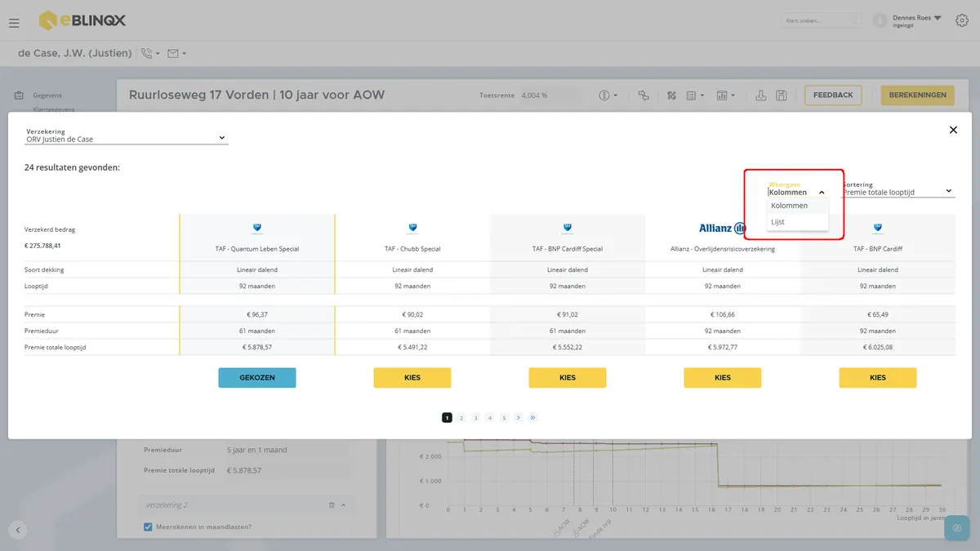Select Lijst view option

tap(797, 221)
